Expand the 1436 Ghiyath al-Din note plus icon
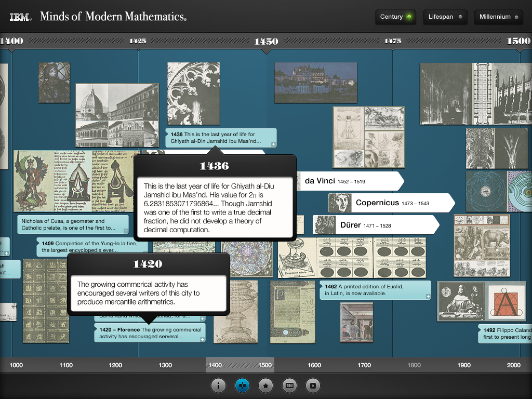 [x=273, y=144]
